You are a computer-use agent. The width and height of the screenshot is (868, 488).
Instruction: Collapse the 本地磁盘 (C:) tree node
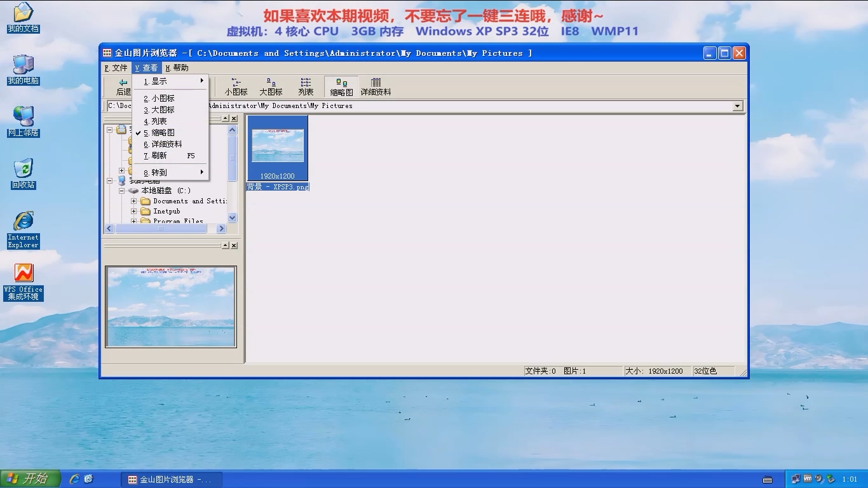(x=122, y=191)
